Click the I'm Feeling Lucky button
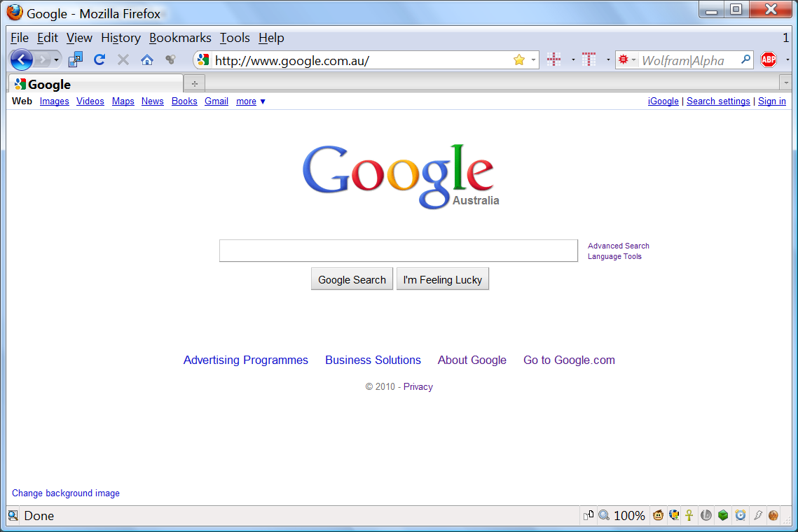798x532 pixels. 443,279
